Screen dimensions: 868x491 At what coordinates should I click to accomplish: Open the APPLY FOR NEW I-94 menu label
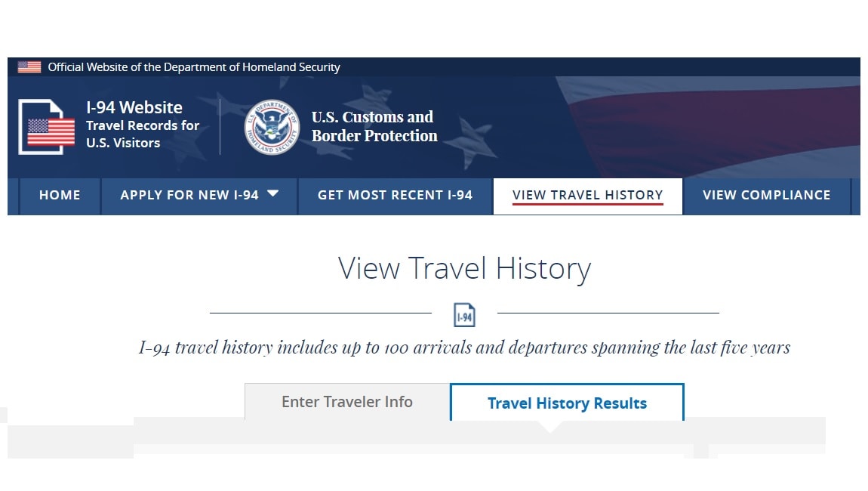[189, 196]
